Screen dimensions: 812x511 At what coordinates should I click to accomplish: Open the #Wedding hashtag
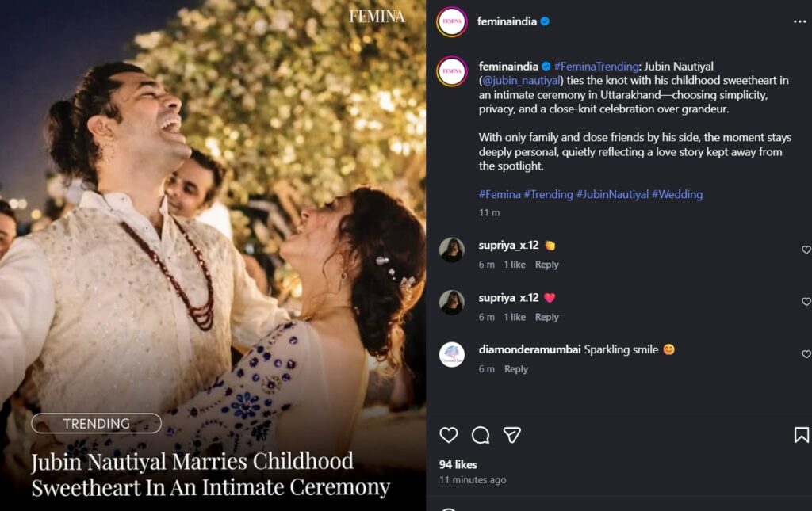(x=677, y=194)
